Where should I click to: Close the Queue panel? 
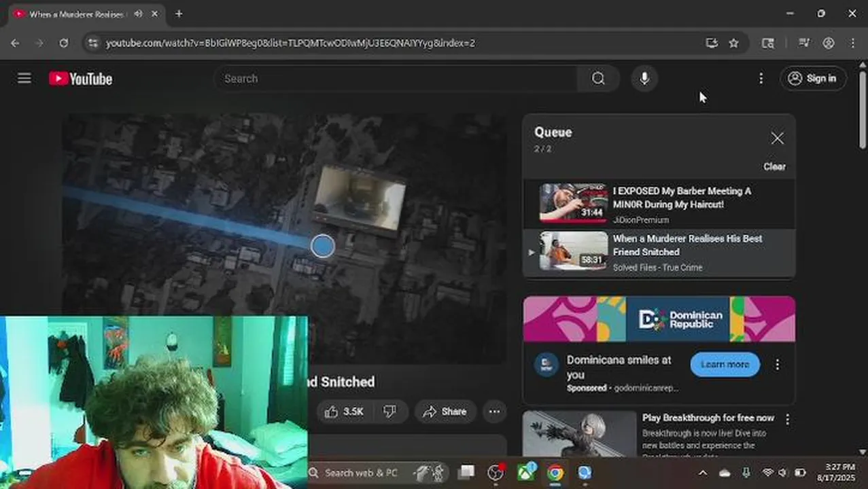click(x=777, y=139)
